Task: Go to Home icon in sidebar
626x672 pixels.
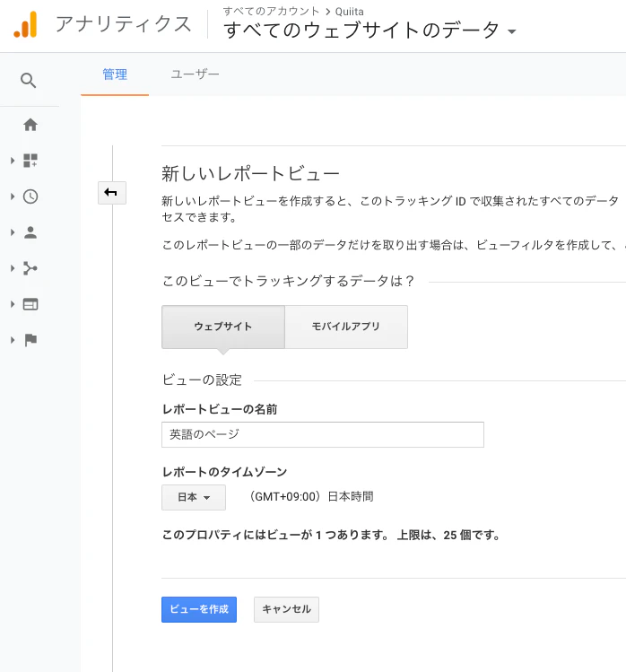Action: coord(30,125)
